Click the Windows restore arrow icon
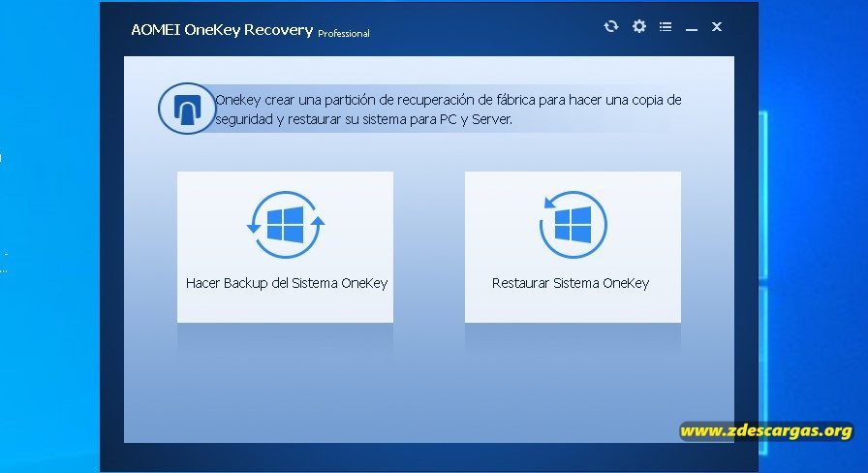 click(573, 224)
